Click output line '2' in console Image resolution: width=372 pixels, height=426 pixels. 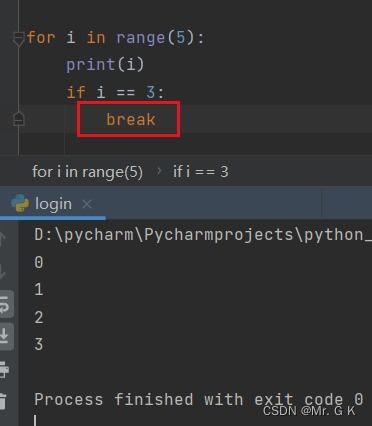click(x=39, y=317)
